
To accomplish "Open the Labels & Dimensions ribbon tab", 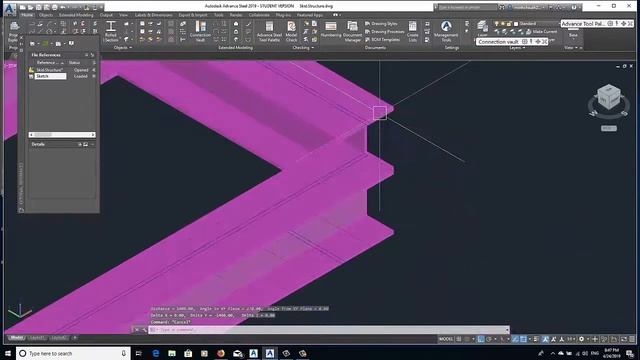I will click(x=153, y=15).
